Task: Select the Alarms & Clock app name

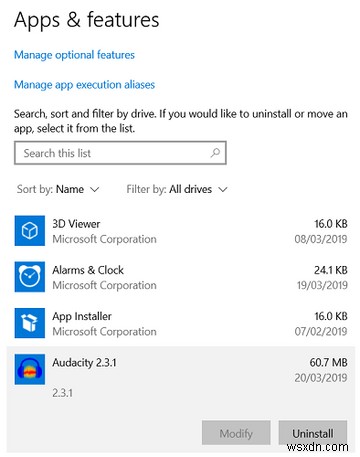Action: 88,270
